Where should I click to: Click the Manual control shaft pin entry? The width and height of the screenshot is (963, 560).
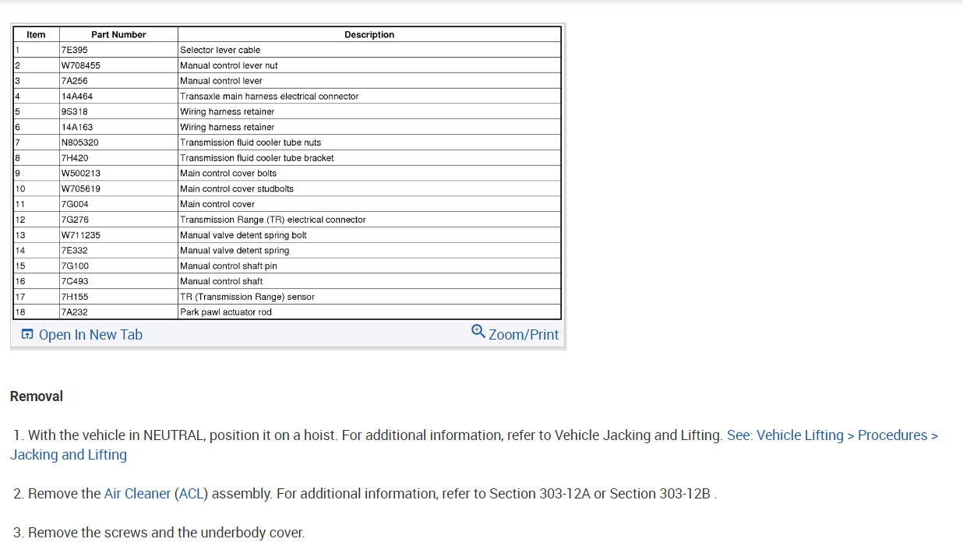pos(228,266)
